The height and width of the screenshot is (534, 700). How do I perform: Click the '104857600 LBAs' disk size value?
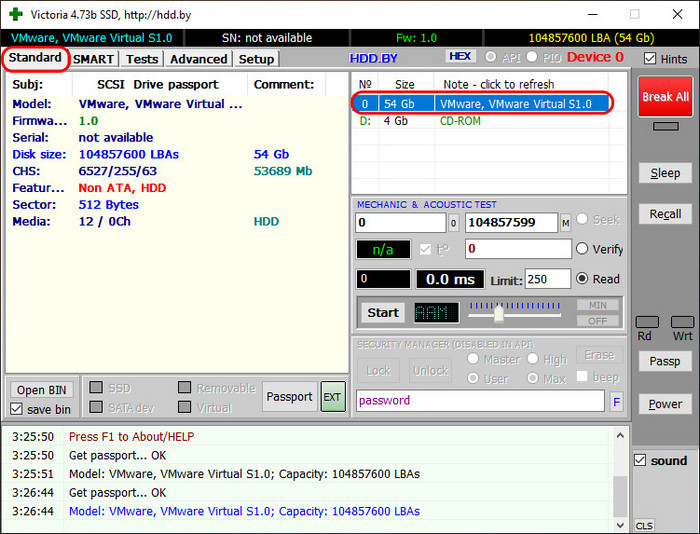click(x=129, y=154)
